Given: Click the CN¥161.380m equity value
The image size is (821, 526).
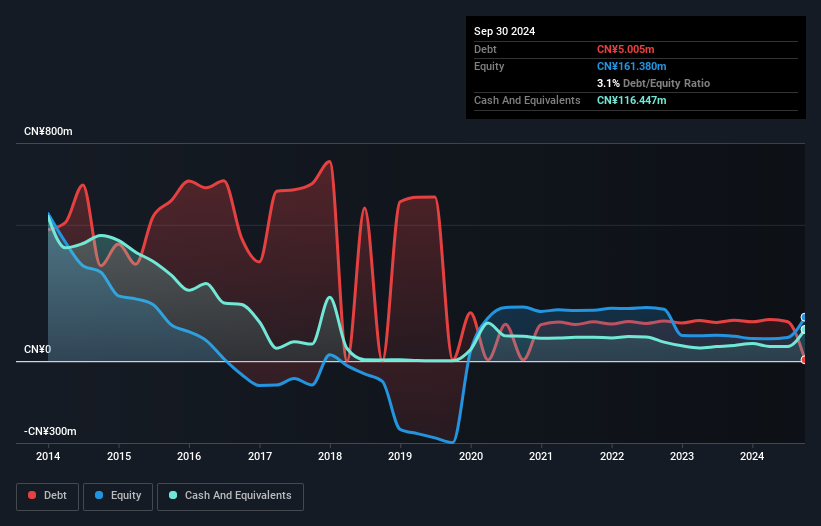Looking at the screenshot, I should 631,66.
